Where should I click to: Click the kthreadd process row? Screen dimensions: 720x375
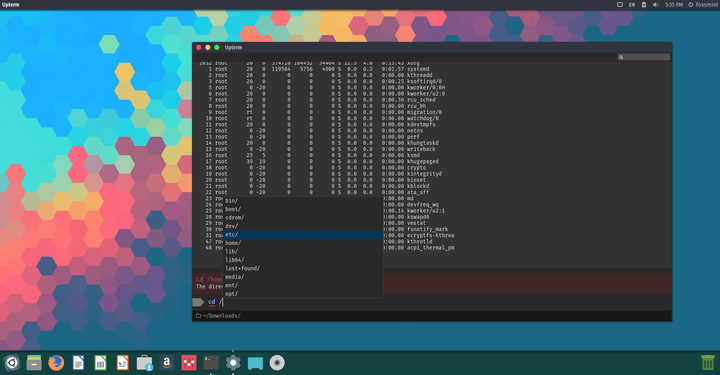(x=319, y=75)
